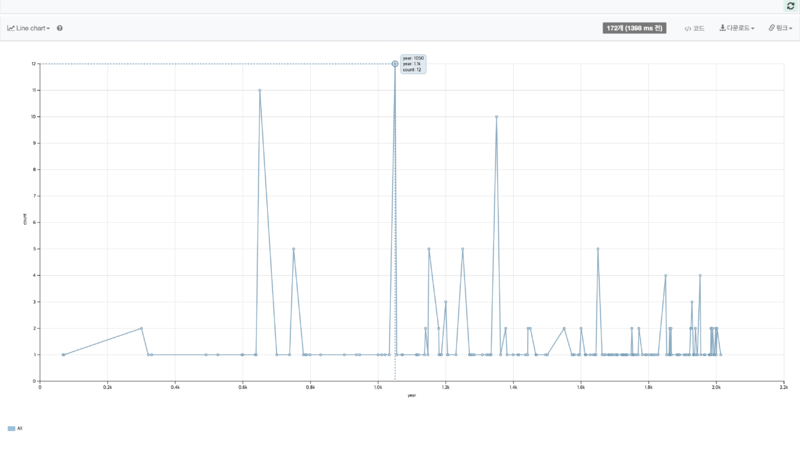The width and height of the screenshot is (800, 450).
Task: Open the 코드 code view
Action: point(694,28)
